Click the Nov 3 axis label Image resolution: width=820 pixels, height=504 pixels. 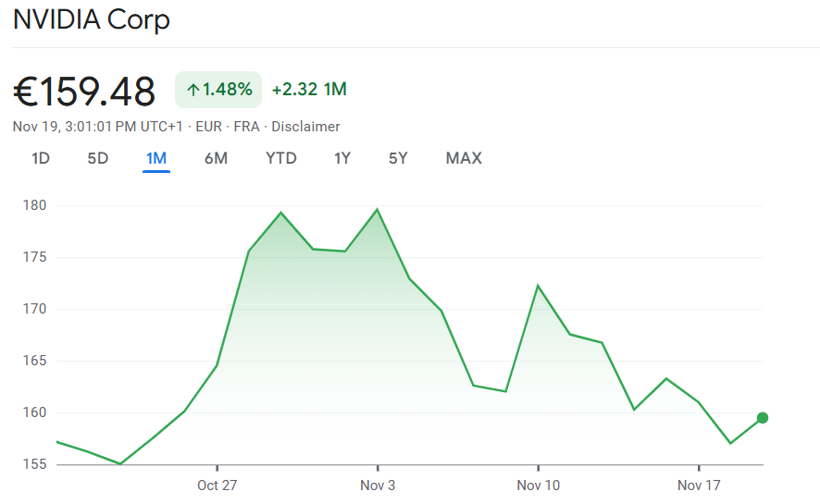coord(378,486)
